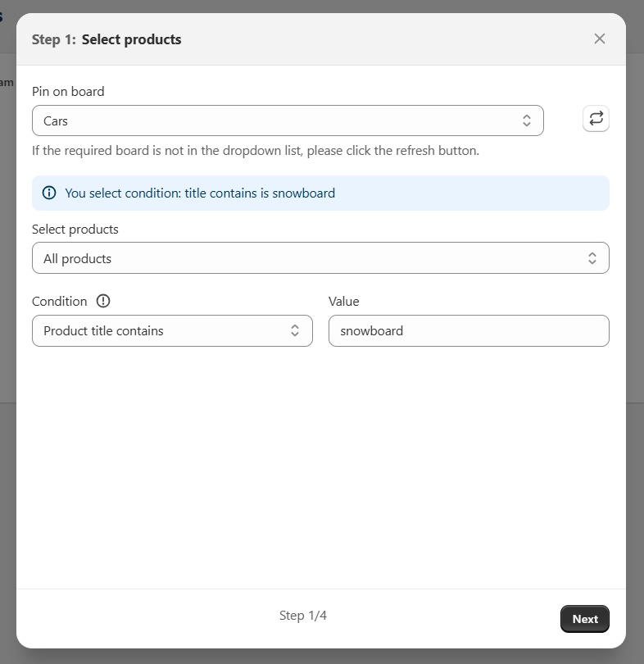The width and height of the screenshot is (644, 664).
Task: Click the info icon next to Condition
Action: (103, 301)
